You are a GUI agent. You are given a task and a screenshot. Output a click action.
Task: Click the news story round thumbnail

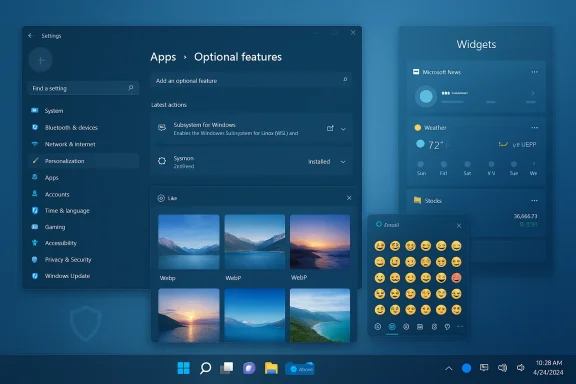pyautogui.click(x=426, y=96)
